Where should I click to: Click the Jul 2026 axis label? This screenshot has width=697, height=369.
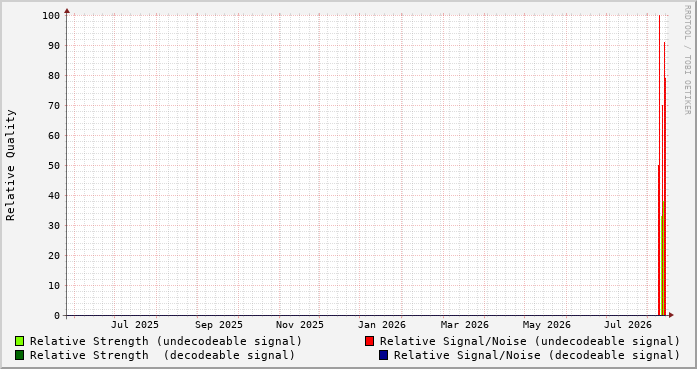(x=628, y=325)
